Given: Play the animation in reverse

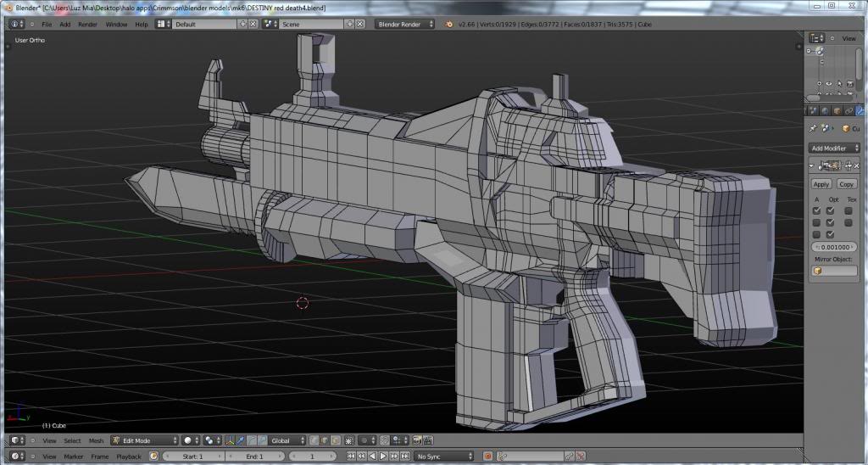Looking at the screenshot, I should click(373, 457).
